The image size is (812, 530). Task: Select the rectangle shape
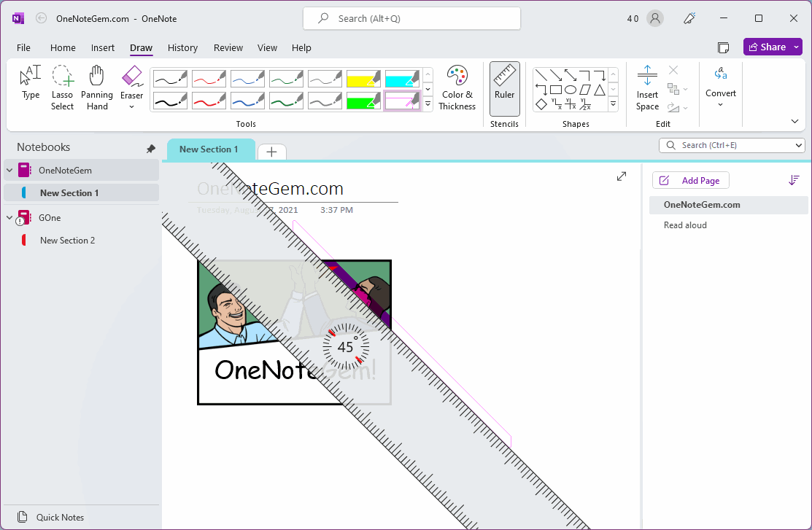[x=556, y=90]
